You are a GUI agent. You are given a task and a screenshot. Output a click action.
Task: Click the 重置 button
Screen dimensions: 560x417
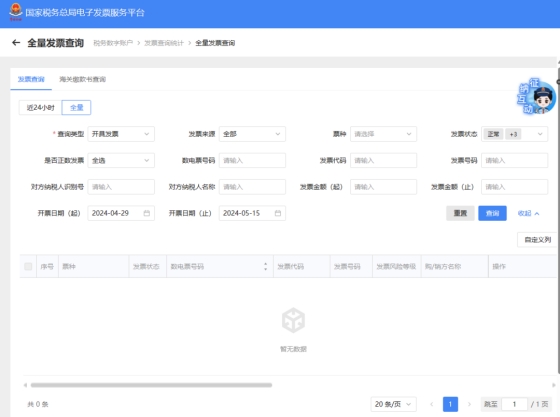click(460, 213)
